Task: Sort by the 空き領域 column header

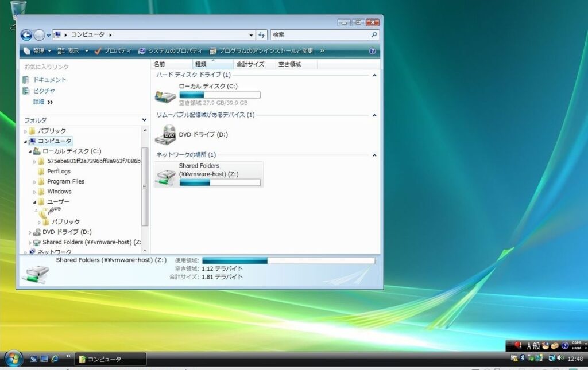Action: [296, 64]
